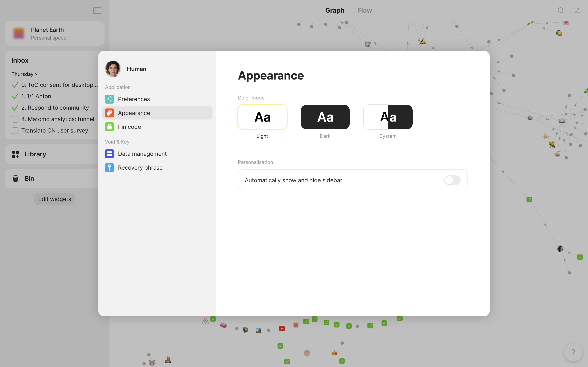588x367 pixels.
Task: Check the Matomo analytics funnel task
Action: click(x=15, y=119)
